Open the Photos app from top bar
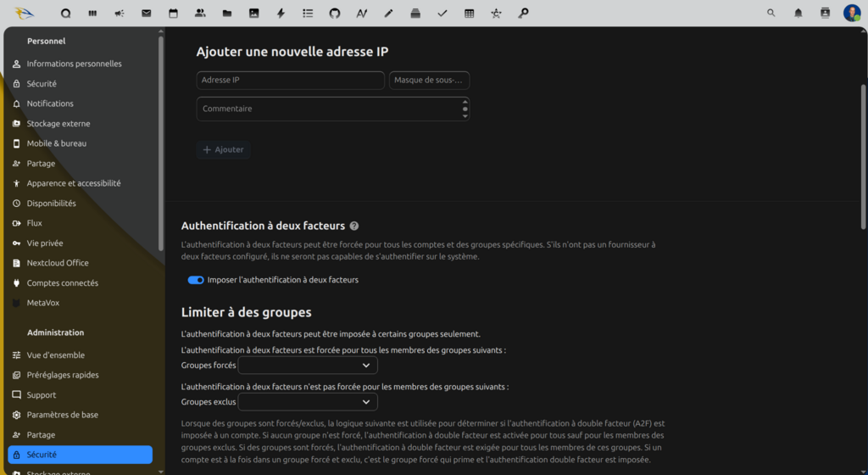The image size is (868, 475). pyautogui.click(x=253, y=14)
